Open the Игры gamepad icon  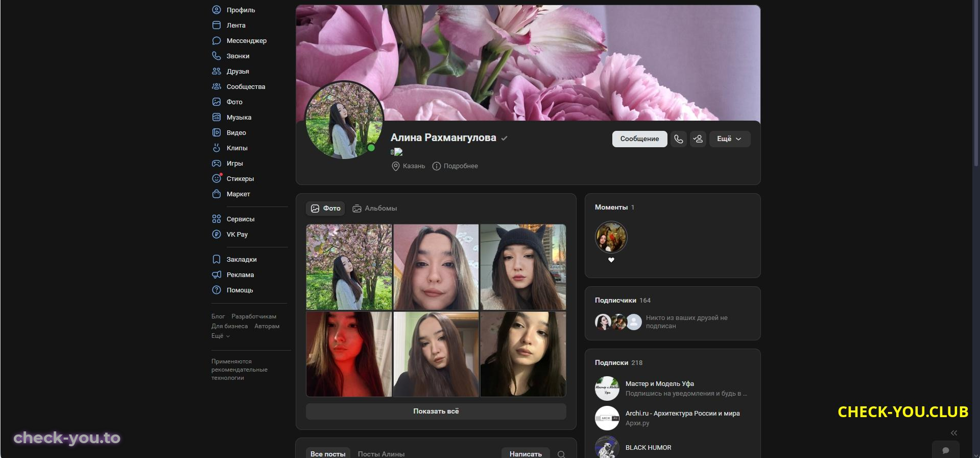tap(217, 163)
